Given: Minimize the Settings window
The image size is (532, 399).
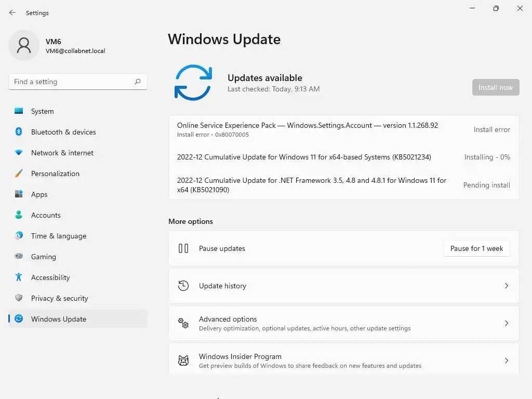Looking at the screenshot, I should [472, 8].
